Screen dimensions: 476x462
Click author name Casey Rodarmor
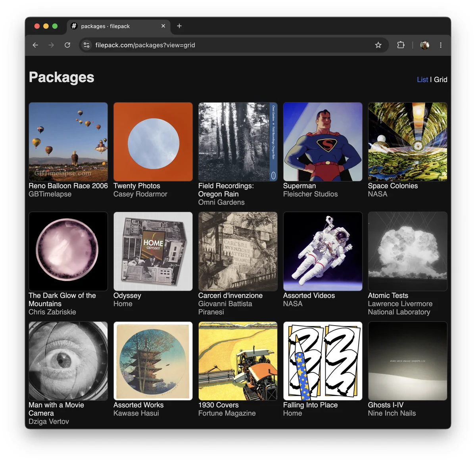(x=140, y=194)
